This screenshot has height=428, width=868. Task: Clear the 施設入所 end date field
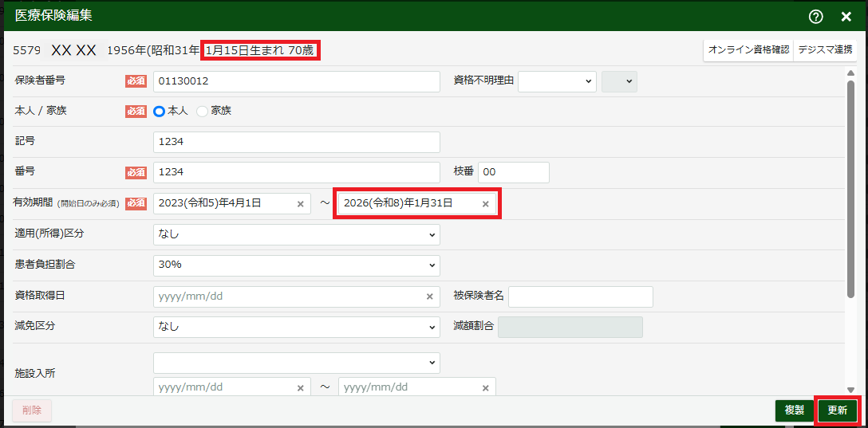pyautogui.click(x=486, y=388)
